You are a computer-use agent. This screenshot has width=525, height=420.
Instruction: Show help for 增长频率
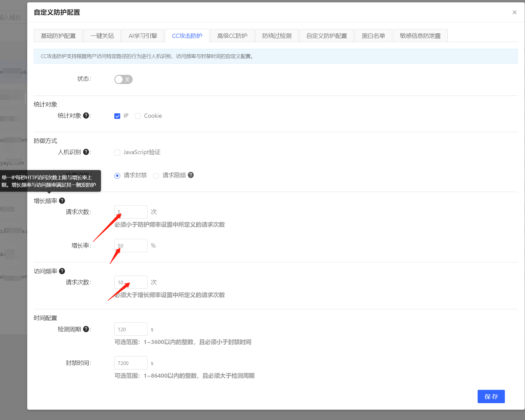pyautogui.click(x=62, y=201)
